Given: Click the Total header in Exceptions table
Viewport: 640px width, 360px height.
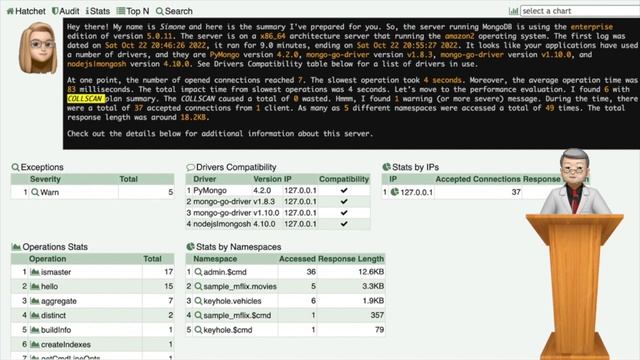Looking at the screenshot, I should pyautogui.click(x=129, y=179).
